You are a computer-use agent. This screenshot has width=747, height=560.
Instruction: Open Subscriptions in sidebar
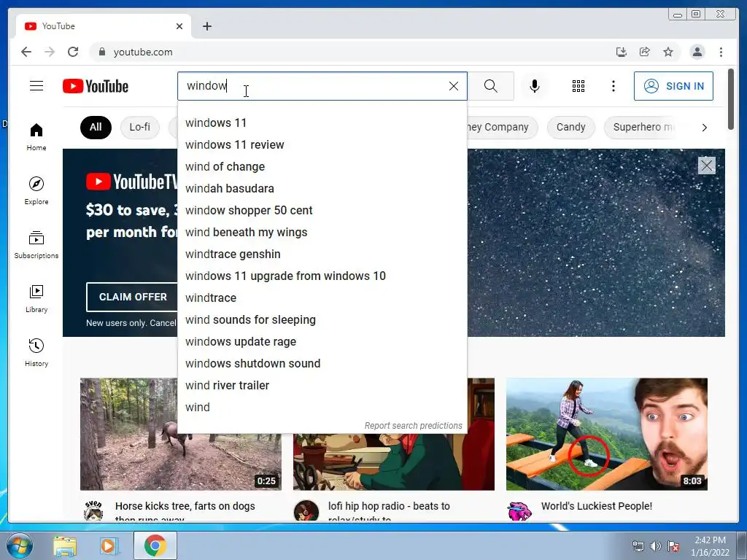click(36, 245)
